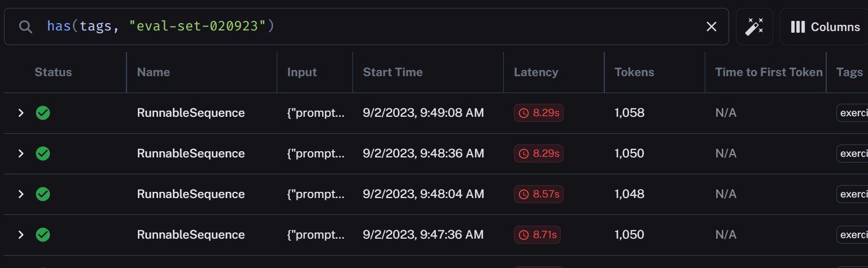Expand the run started at 9:49:08 AM
The image size is (868, 268).
point(21,113)
